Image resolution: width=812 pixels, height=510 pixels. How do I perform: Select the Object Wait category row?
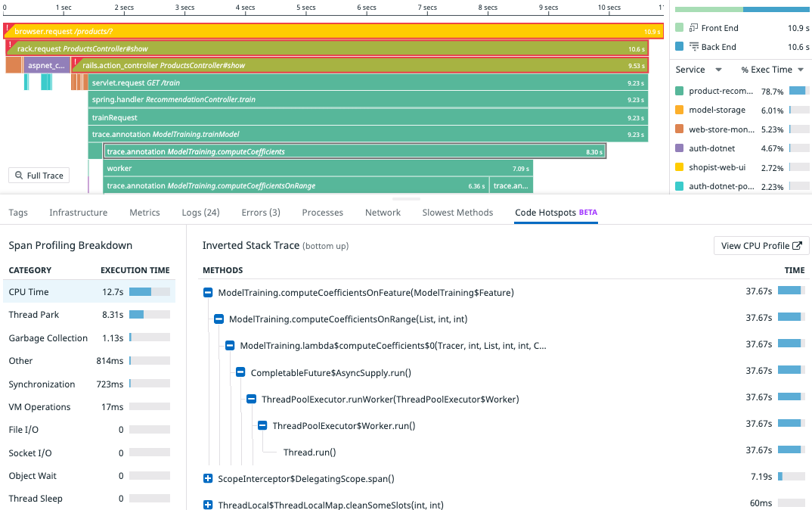tap(89, 476)
